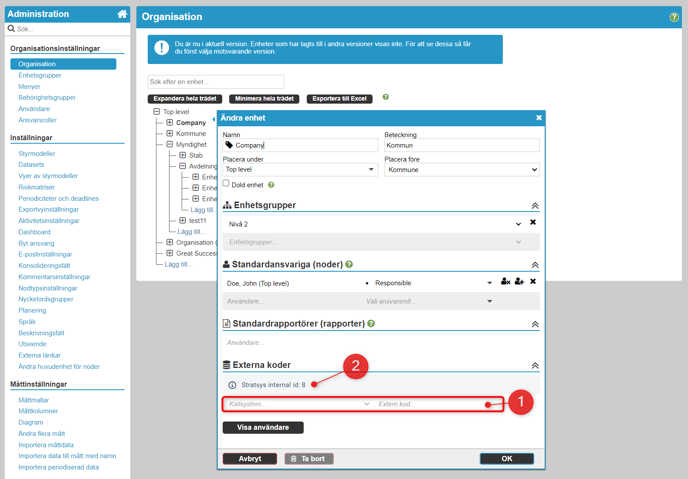Click help icon next to Exportera till Excel
688x479 pixels.
386,98
